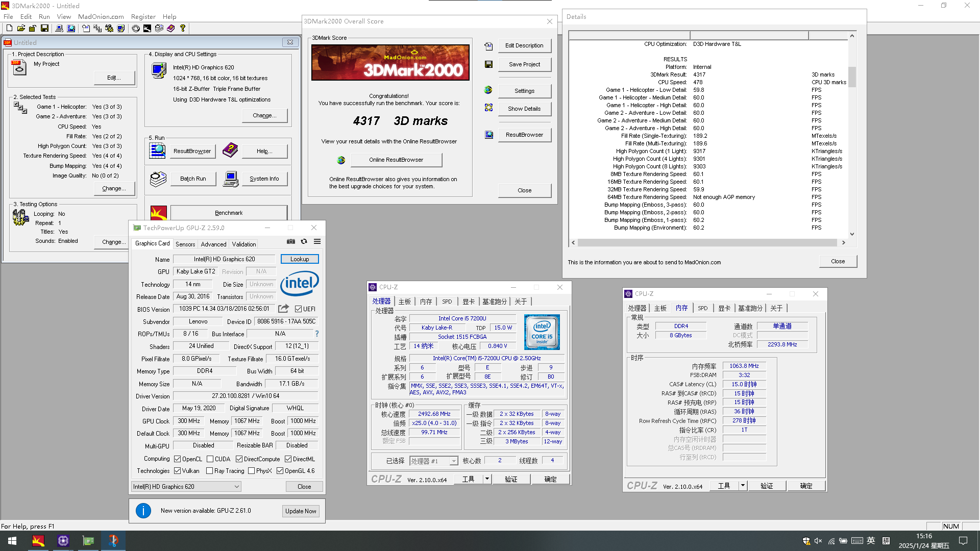
Task: Click the Lookup button in GPU-Z
Action: (300, 259)
